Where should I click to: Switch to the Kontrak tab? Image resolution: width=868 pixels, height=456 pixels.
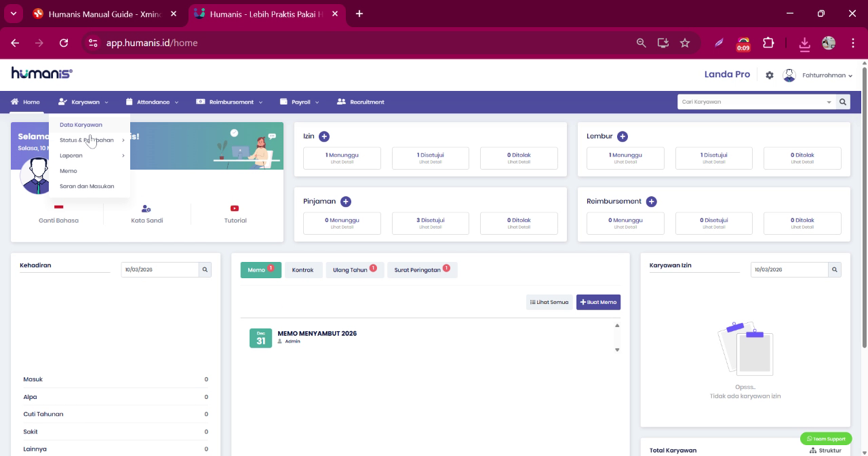[x=303, y=270]
